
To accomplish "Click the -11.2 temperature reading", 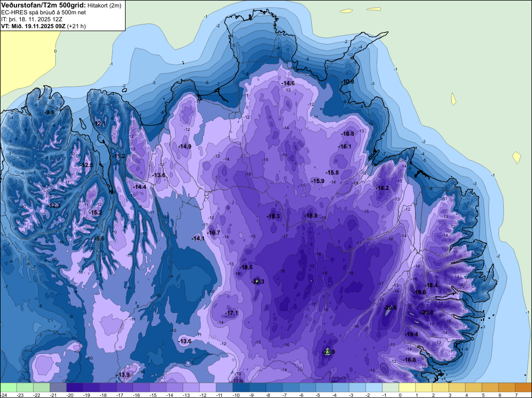I will (x=119, y=156).
